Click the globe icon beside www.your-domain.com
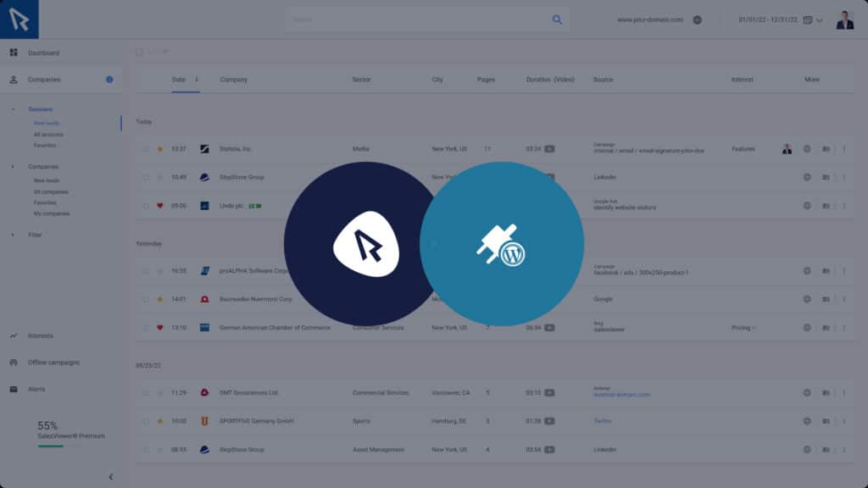The width and height of the screenshot is (868, 488). [x=697, y=19]
